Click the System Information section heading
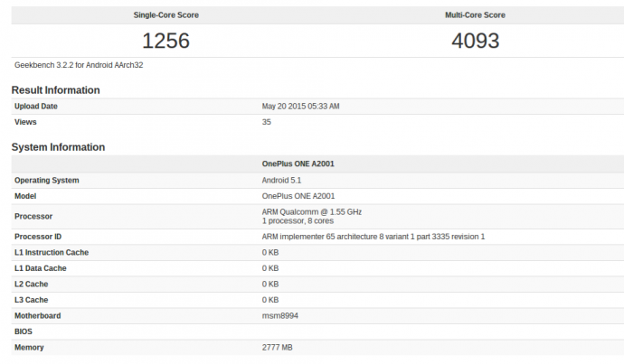This screenshot has height=364, width=624. pos(58,147)
